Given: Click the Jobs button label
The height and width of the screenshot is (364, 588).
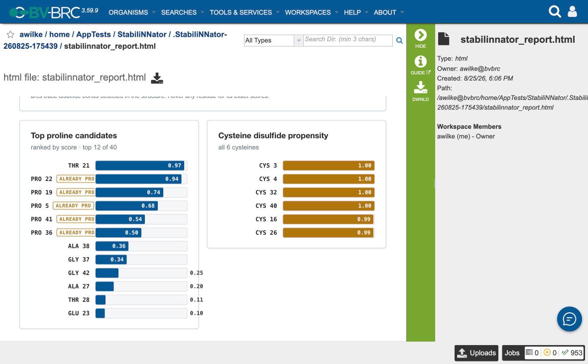Looking at the screenshot, I should click(512, 353).
